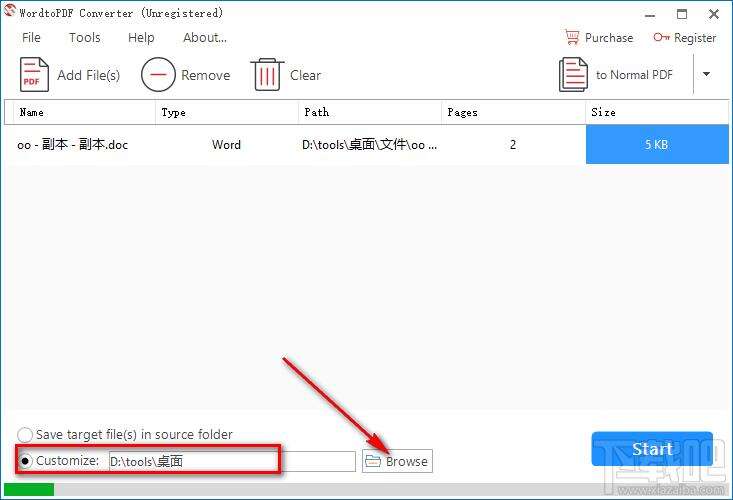Maximize the WordtoPDF Converter window

pos(682,14)
